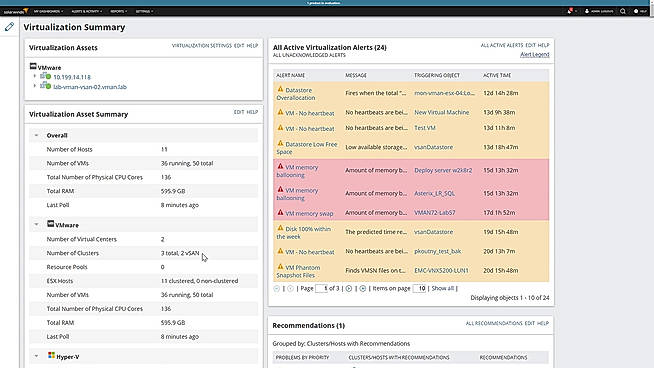Click Edit in Active Virtualization Alerts panel
This screenshot has width=654, height=368.
point(530,45)
